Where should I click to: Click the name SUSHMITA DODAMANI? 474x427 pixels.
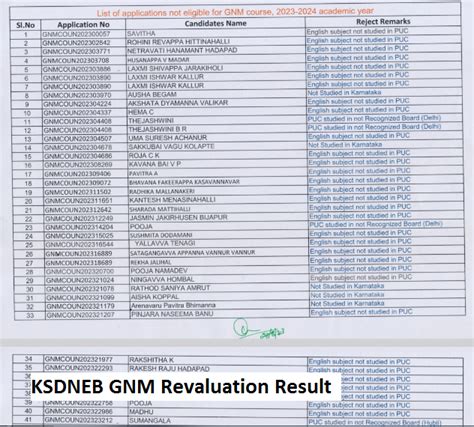coord(161,235)
